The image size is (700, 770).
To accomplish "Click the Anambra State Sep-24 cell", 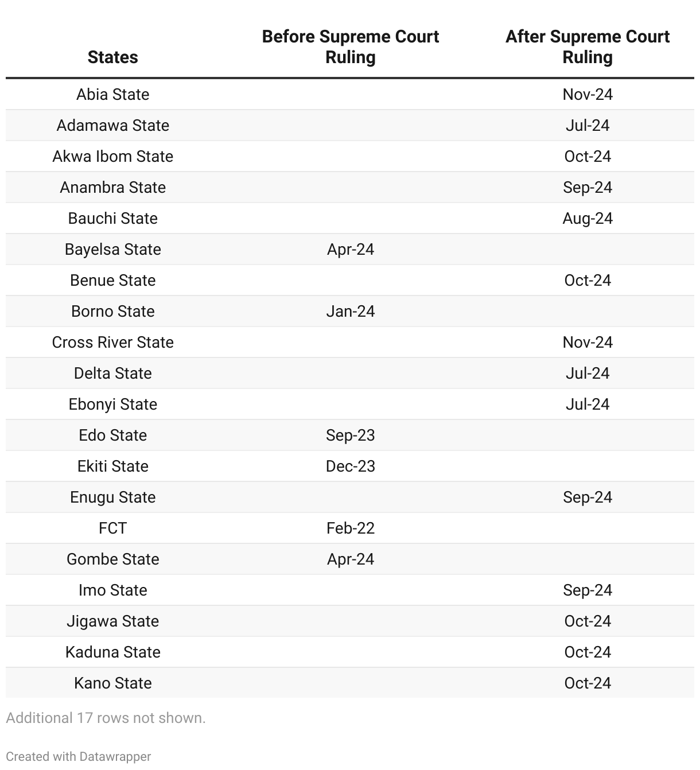I will pyautogui.click(x=587, y=187).
